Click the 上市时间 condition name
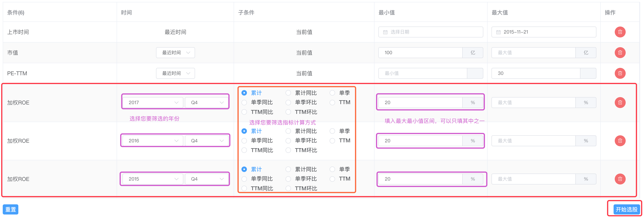 point(18,32)
